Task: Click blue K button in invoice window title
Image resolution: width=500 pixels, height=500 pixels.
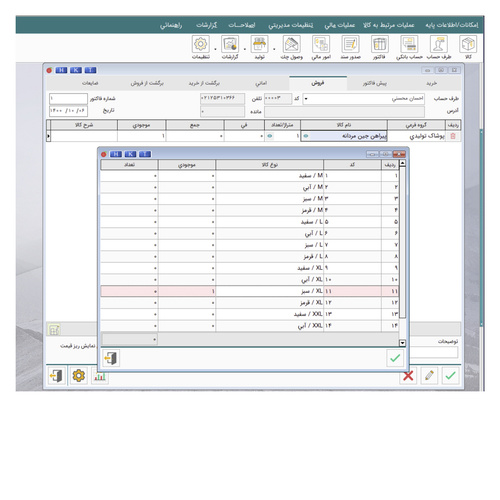Action: click(76, 70)
